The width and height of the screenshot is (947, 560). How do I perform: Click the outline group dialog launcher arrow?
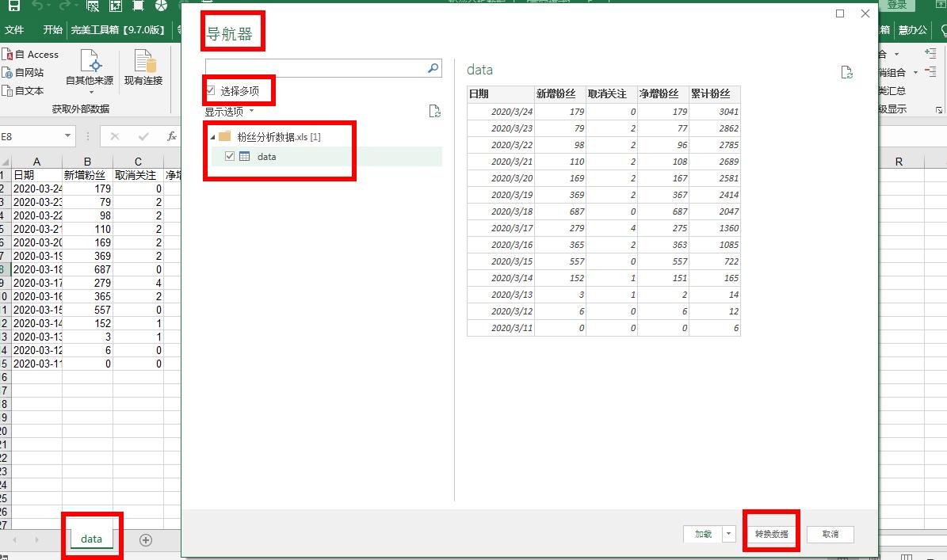coord(939,110)
